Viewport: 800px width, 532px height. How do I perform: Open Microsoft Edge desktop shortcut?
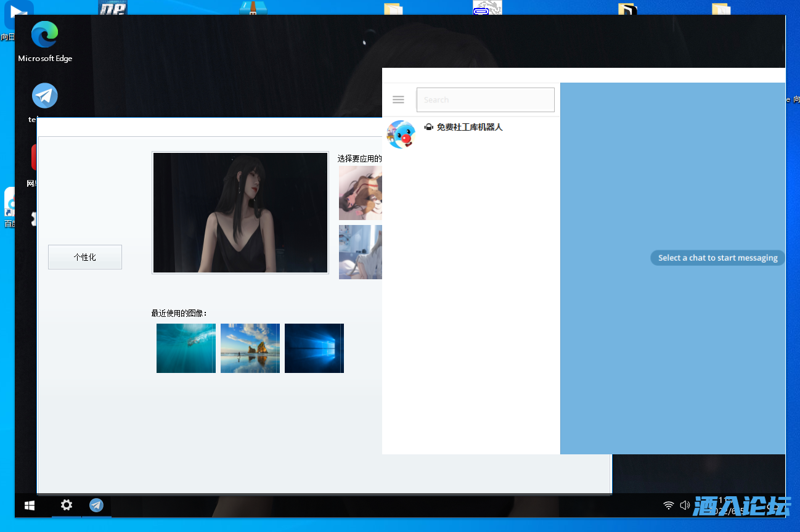point(45,35)
